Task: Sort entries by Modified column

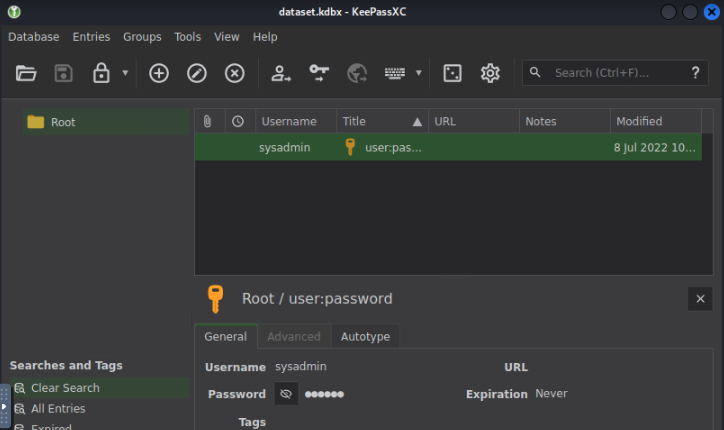Action: tap(656, 121)
